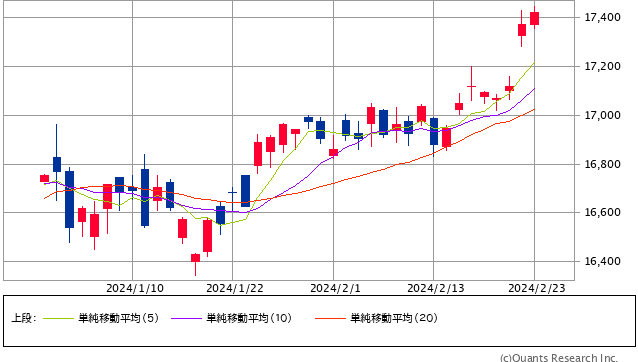Click the 2024/2/13 date label
Viewport: 638px width, 362px height.
(x=436, y=288)
